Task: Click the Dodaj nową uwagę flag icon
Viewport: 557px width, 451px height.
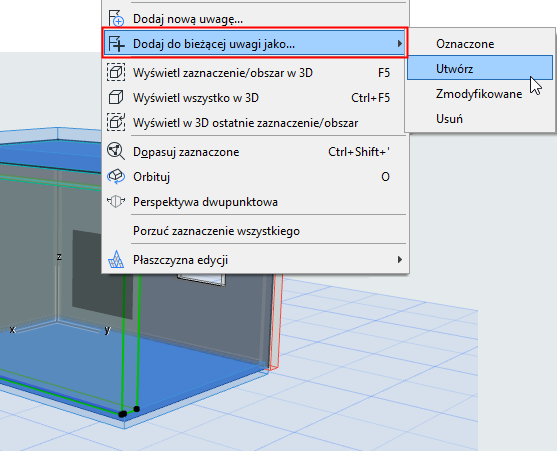Action: 116,18
